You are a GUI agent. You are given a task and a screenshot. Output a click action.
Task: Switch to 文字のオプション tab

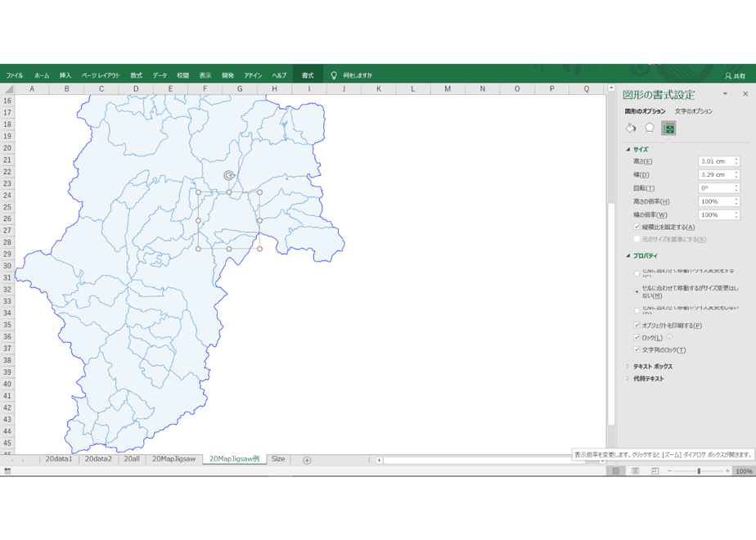(693, 111)
